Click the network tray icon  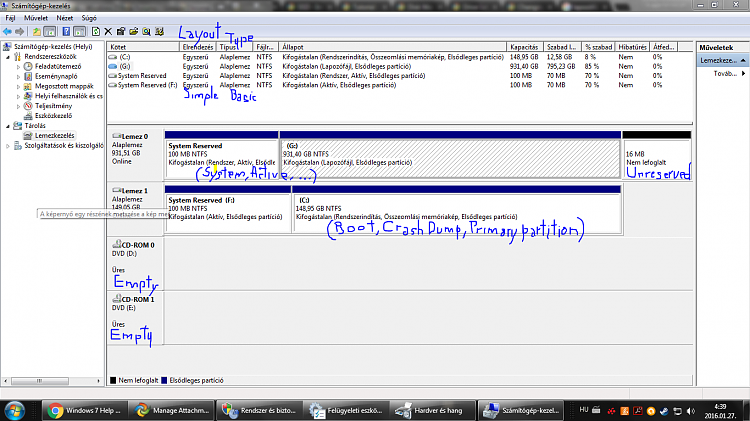[x=677, y=411]
